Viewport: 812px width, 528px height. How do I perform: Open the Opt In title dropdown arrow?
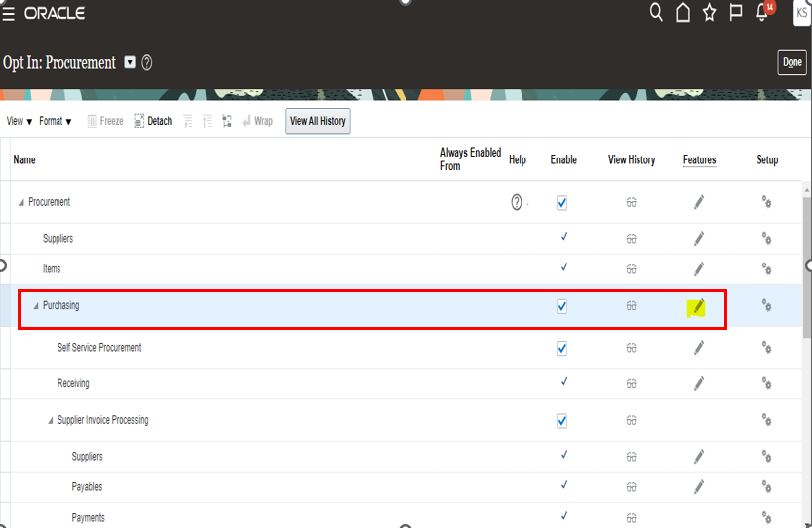130,62
